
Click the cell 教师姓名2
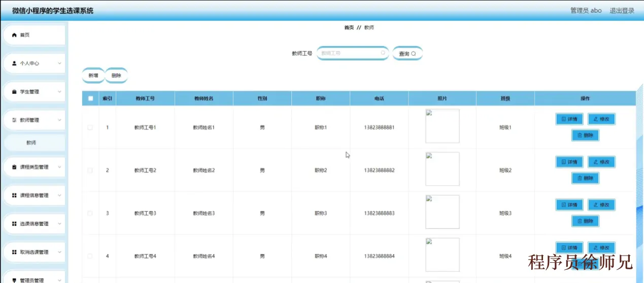point(204,170)
